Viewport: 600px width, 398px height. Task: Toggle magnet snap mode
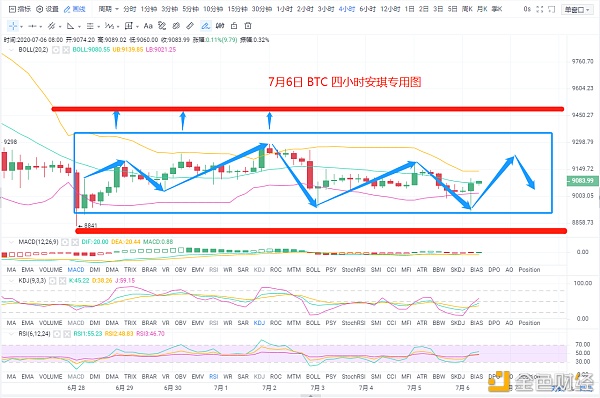[220, 26]
